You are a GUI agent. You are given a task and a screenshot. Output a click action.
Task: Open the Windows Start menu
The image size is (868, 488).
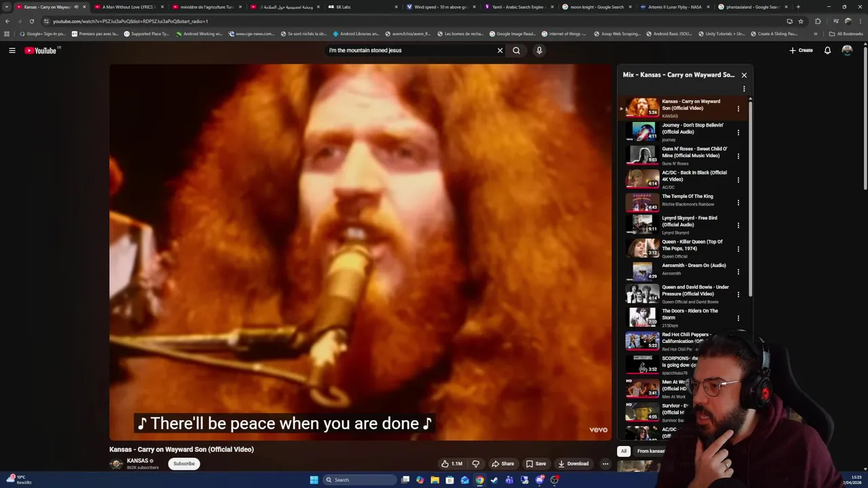coord(314,480)
